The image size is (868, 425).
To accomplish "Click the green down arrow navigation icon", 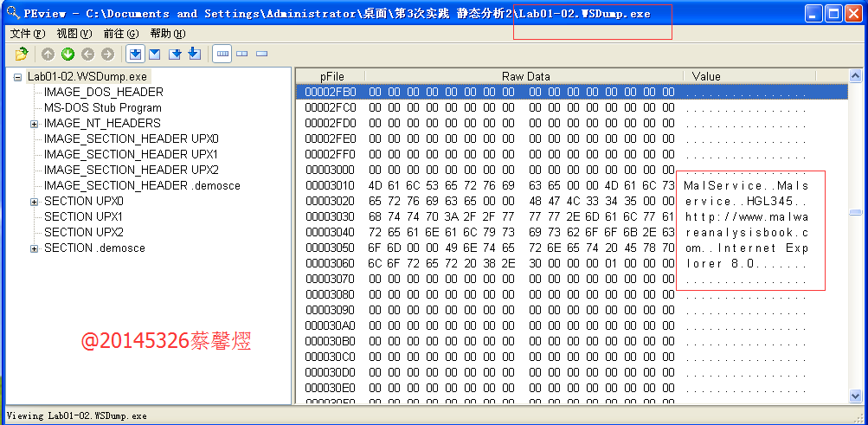I will (x=68, y=55).
